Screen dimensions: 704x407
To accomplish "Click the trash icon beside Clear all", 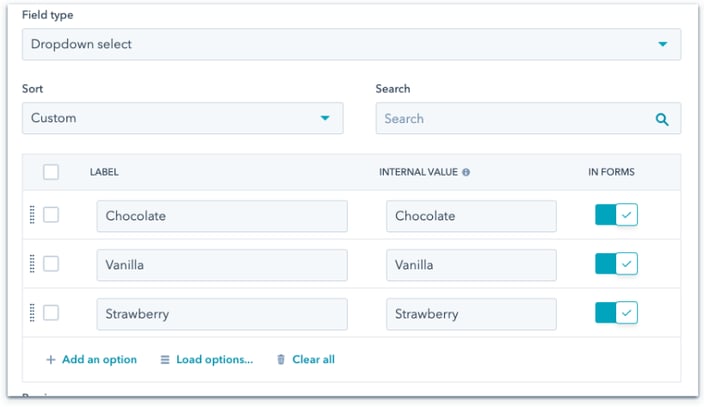I will click(x=281, y=359).
